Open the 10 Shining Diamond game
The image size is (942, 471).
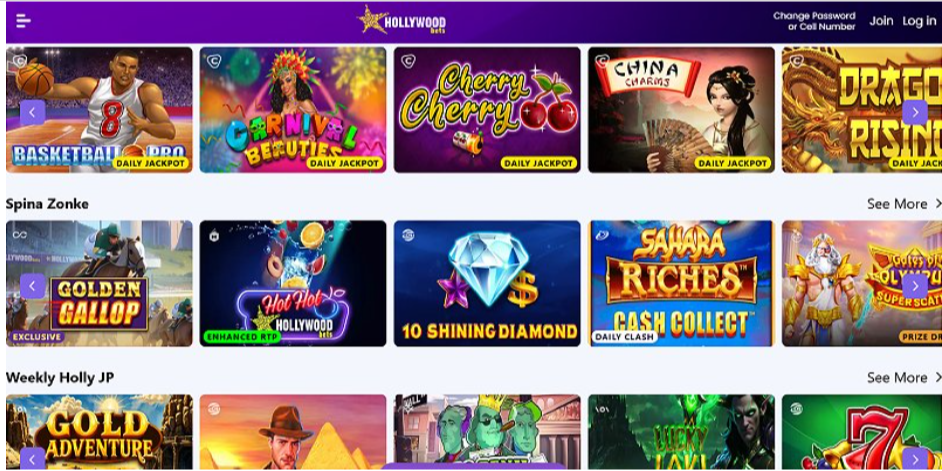(487, 284)
